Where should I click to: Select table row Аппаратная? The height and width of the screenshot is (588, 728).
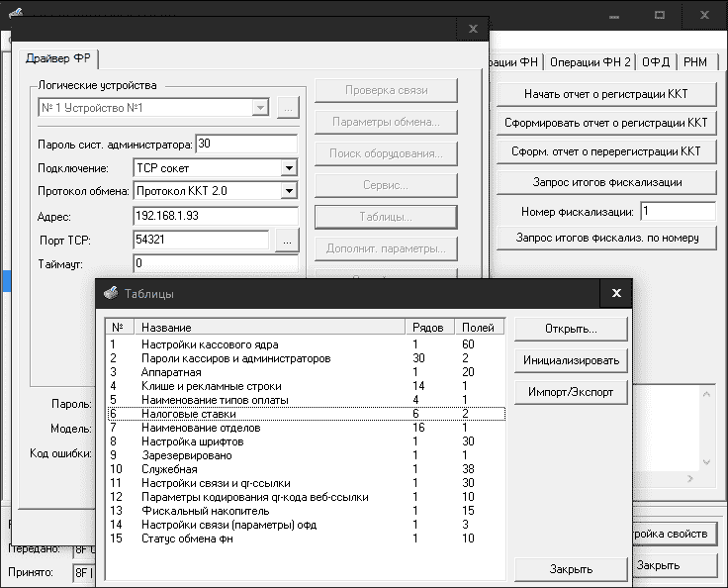tap(306, 372)
